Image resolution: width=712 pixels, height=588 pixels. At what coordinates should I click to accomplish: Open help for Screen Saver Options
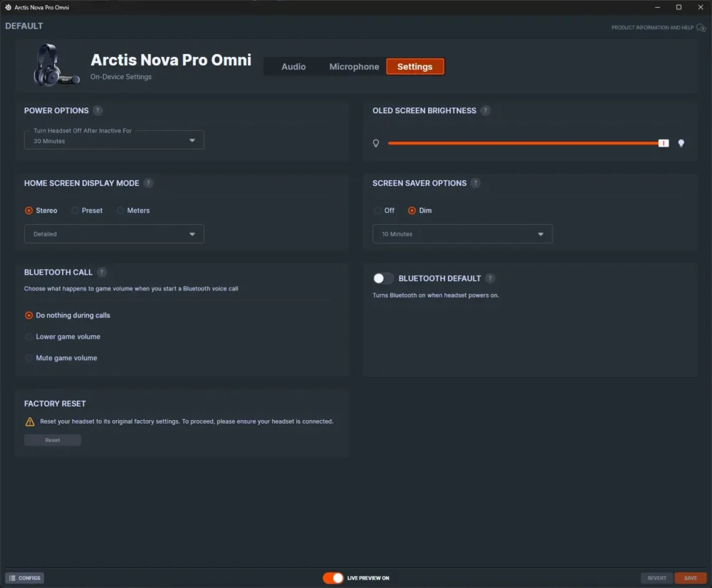coord(476,183)
